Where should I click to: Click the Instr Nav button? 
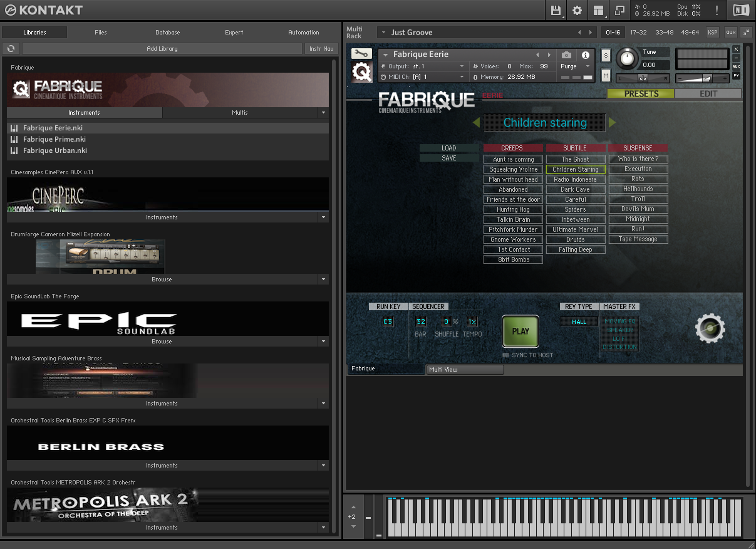pos(321,48)
